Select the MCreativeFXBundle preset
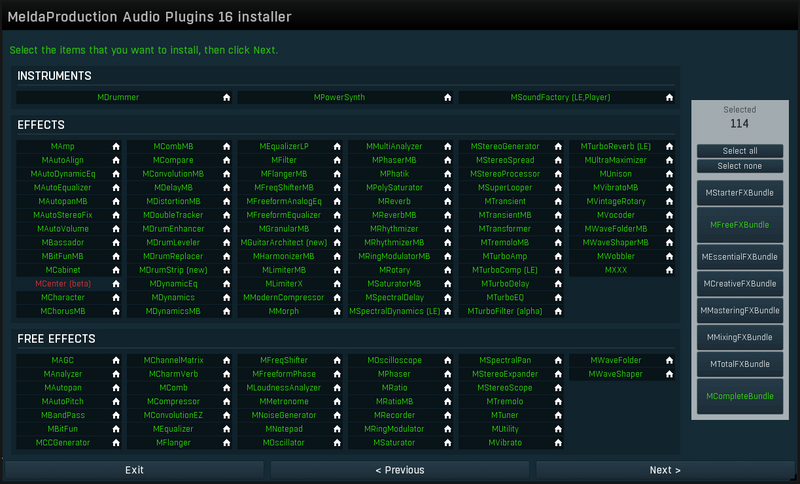The width and height of the screenshot is (800, 484). [740, 284]
